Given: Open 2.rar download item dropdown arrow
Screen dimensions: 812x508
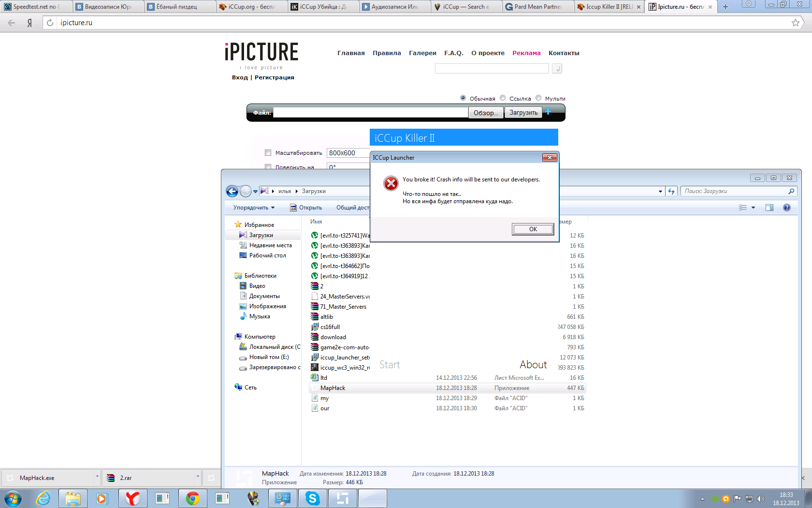Looking at the screenshot, I should pyautogui.click(x=198, y=478).
